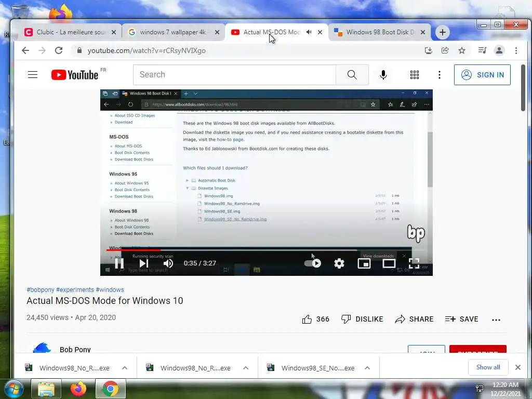Click the DISLIKE button
The image size is (532, 399).
(362, 320)
